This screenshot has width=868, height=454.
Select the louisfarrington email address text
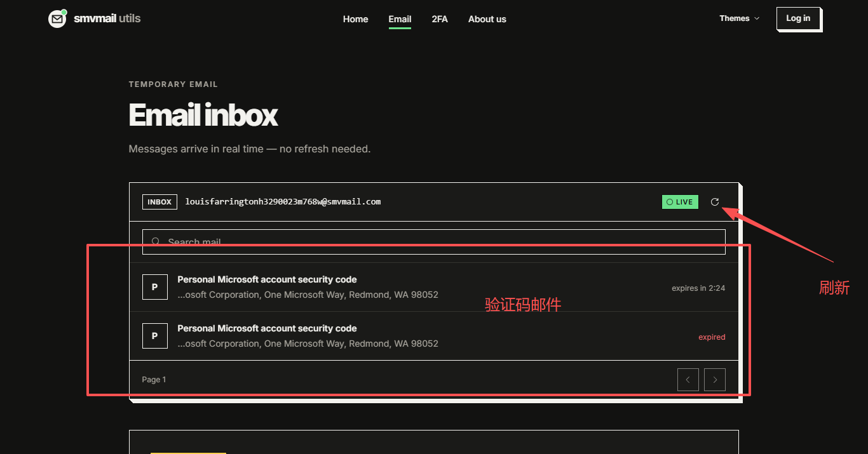click(x=283, y=202)
